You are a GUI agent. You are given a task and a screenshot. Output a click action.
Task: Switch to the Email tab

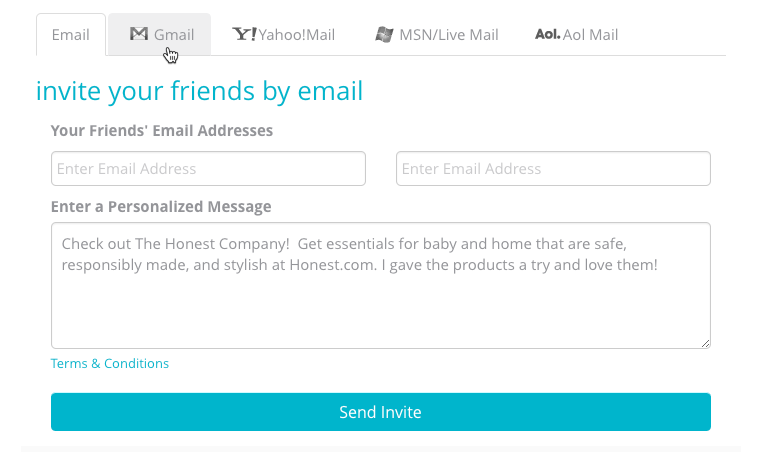pyautogui.click(x=70, y=34)
